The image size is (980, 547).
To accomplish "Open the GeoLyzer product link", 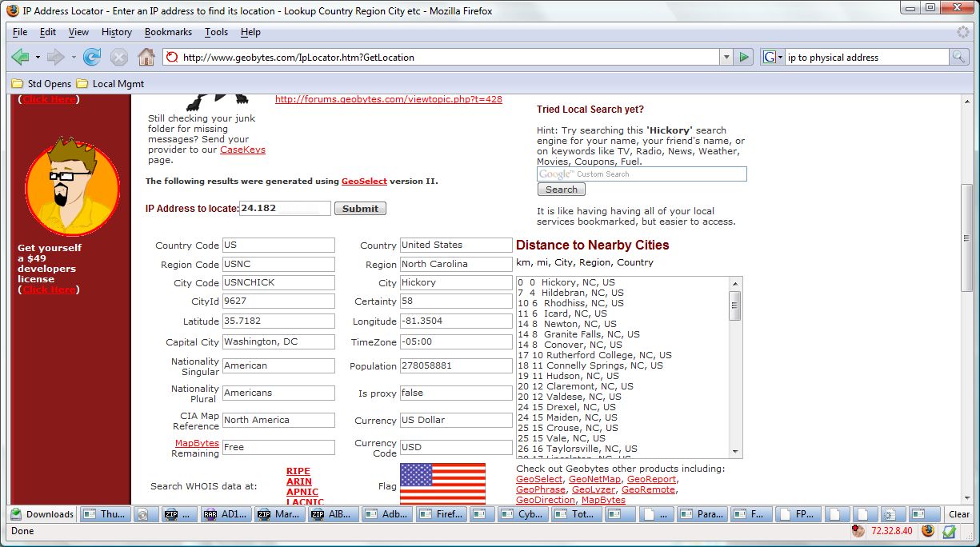I will click(x=593, y=489).
